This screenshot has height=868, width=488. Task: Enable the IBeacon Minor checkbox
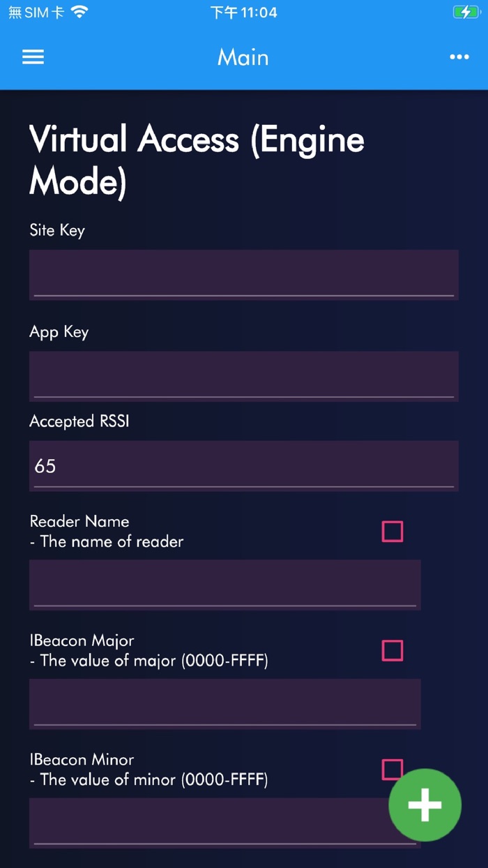(x=392, y=770)
